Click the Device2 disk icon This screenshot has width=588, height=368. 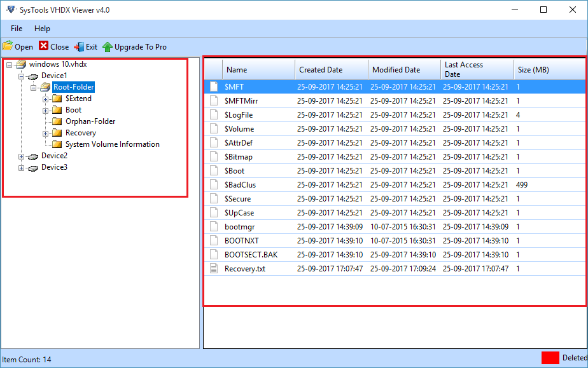(33, 156)
